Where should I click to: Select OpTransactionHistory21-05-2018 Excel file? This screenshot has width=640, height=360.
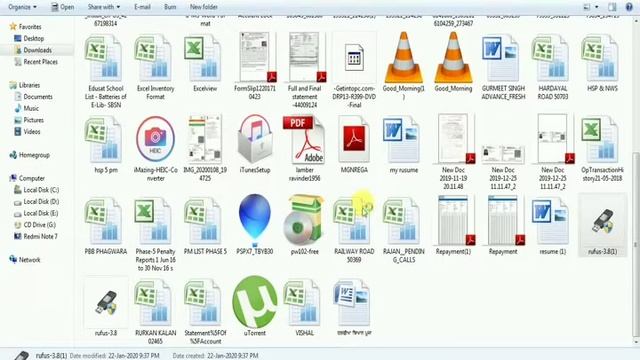602,148
